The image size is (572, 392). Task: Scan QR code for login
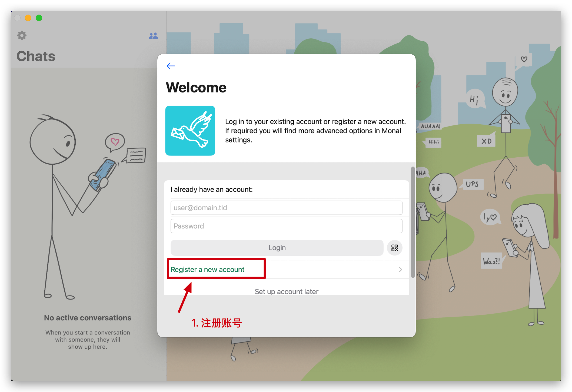tap(394, 248)
